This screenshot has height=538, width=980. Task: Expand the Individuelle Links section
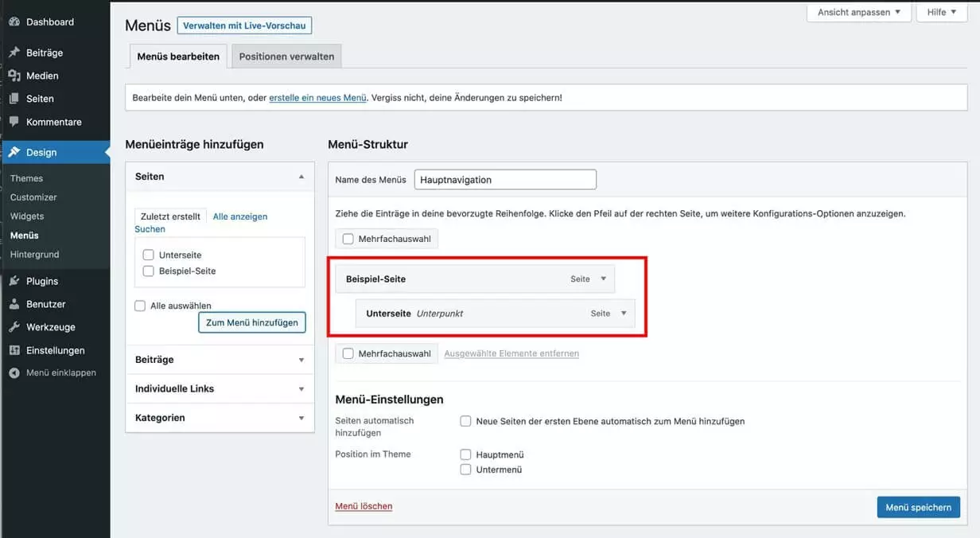pyautogui.click(x=301, y=389)
